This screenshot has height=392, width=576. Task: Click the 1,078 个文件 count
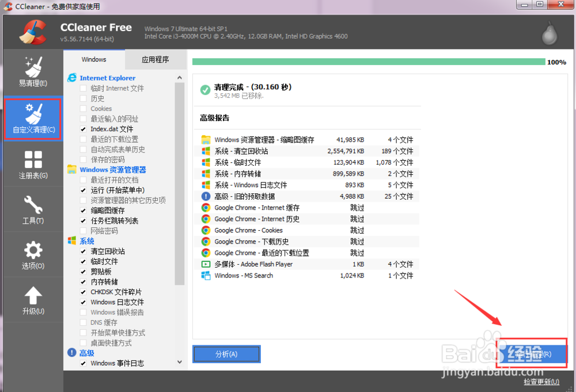pyautogui.click(x=394, y=162)
